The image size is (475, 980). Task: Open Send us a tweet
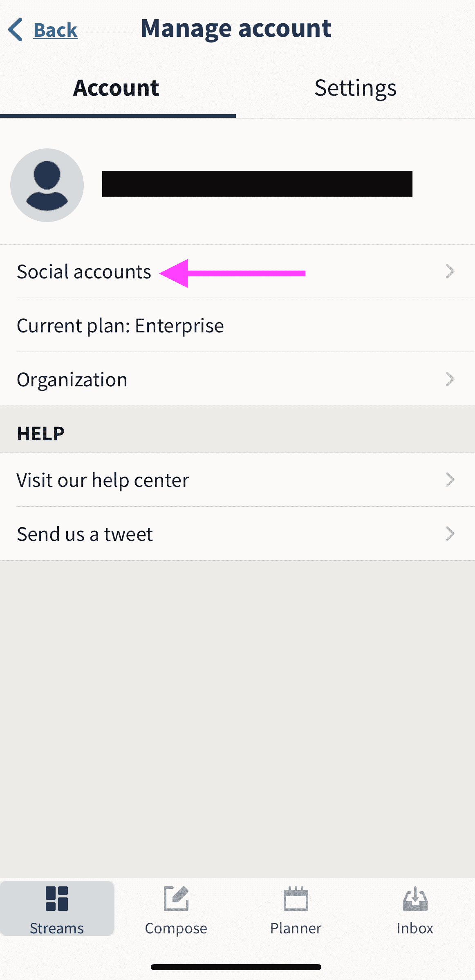237,534
